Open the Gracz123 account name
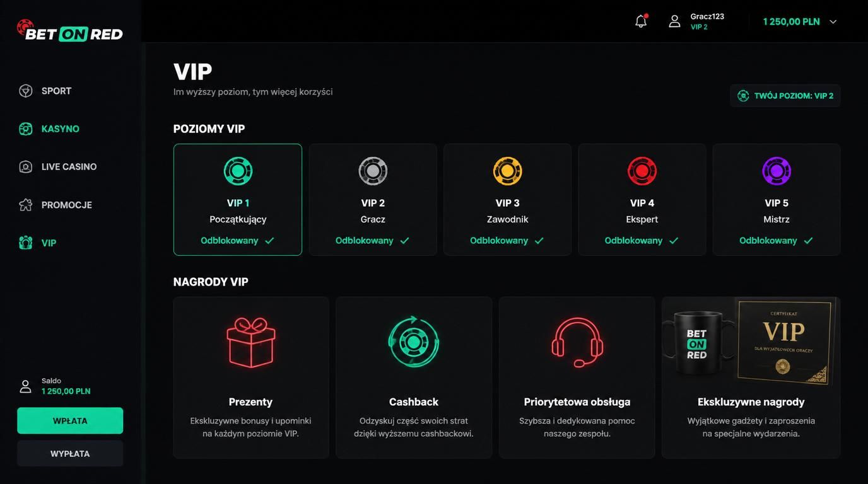868x484 pixels. click(x=707, y=16)
